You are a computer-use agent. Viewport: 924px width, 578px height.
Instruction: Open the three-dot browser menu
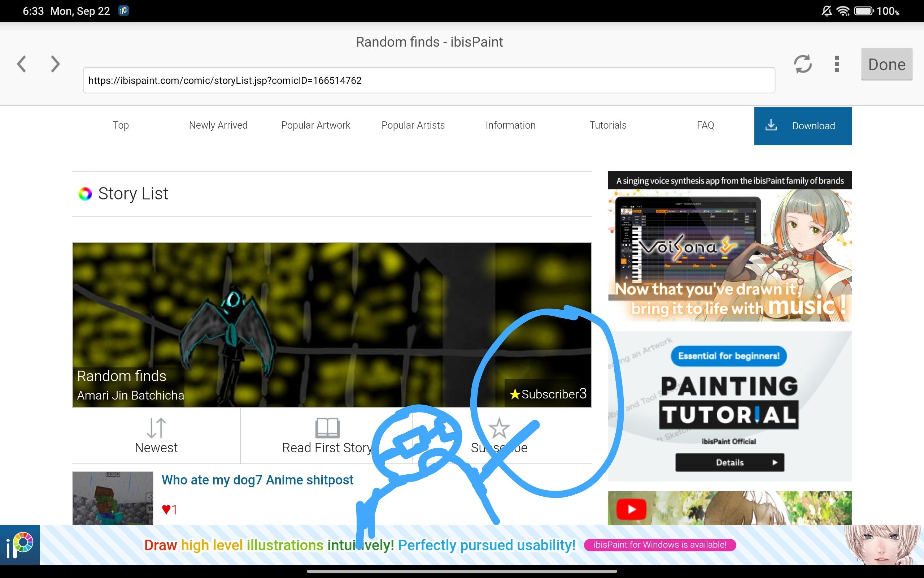[837, 64]
